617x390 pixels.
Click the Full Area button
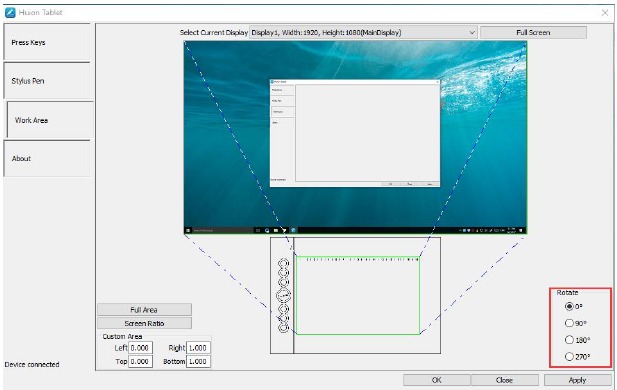(x=144, y=310)
